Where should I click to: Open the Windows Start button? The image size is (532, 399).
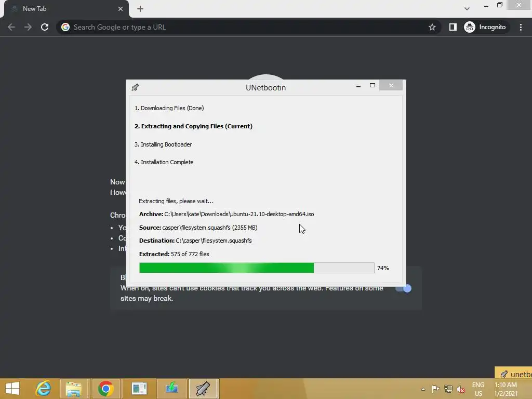click(x=12, y=389)
